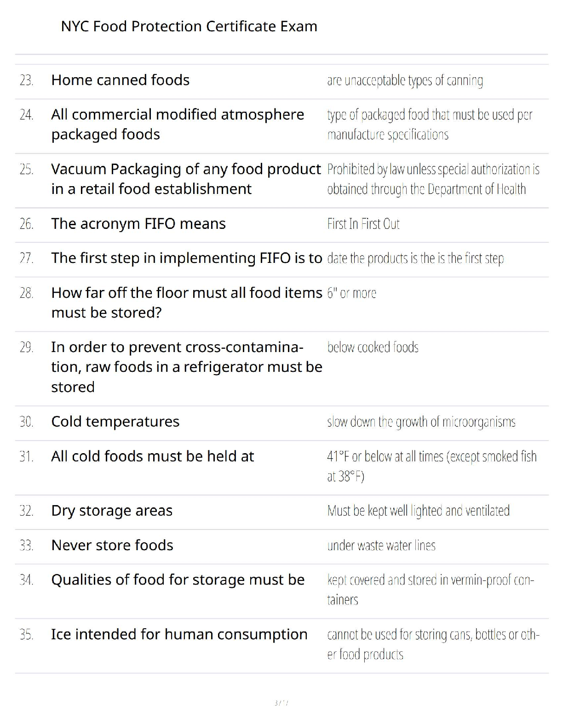563x728 pixels.
Task: Click the 'Dry storage areas' term
Action: pyautogui.click(x=112, y=511)
